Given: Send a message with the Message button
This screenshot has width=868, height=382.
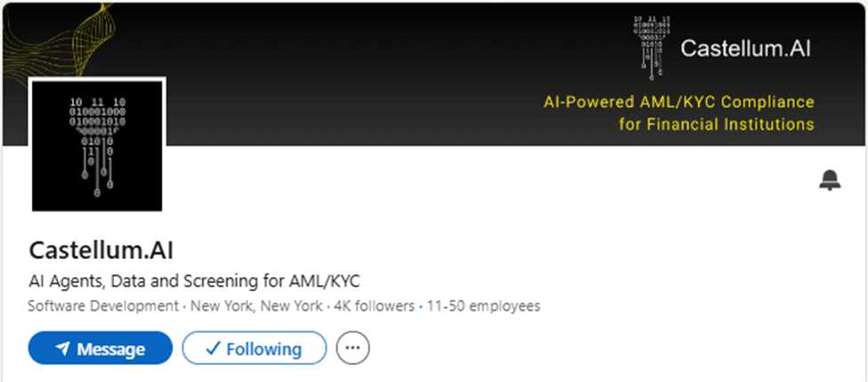Looking at the screenshot, I should point(101,348).
